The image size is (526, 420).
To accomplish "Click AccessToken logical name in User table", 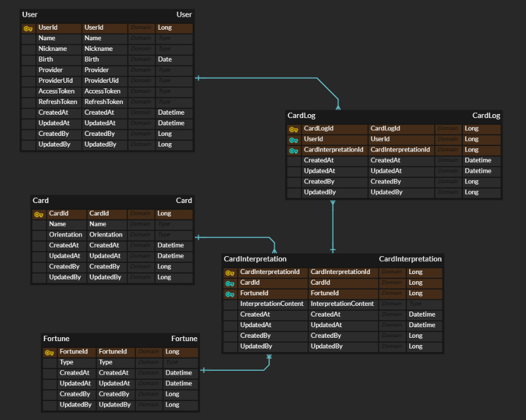I will coord(59,91).
